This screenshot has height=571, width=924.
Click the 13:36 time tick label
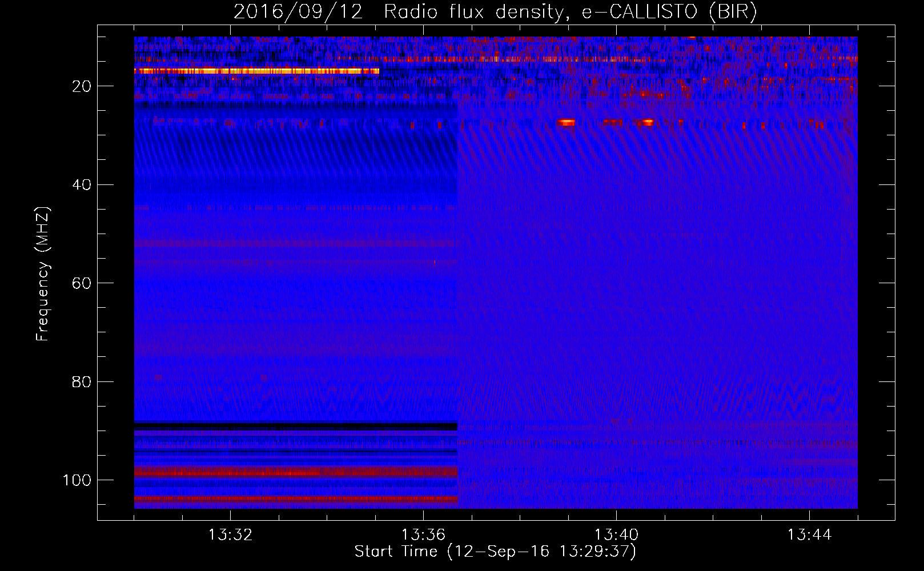coord(423,535)
